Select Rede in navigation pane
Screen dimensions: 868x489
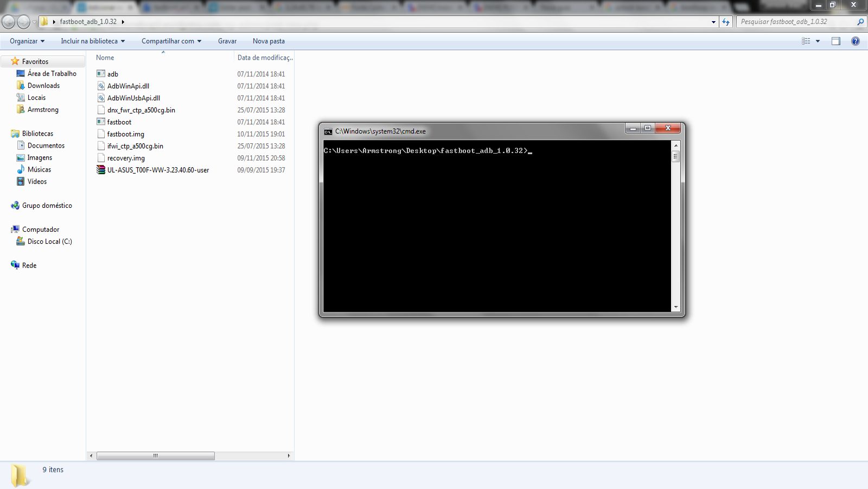[29, 265]
